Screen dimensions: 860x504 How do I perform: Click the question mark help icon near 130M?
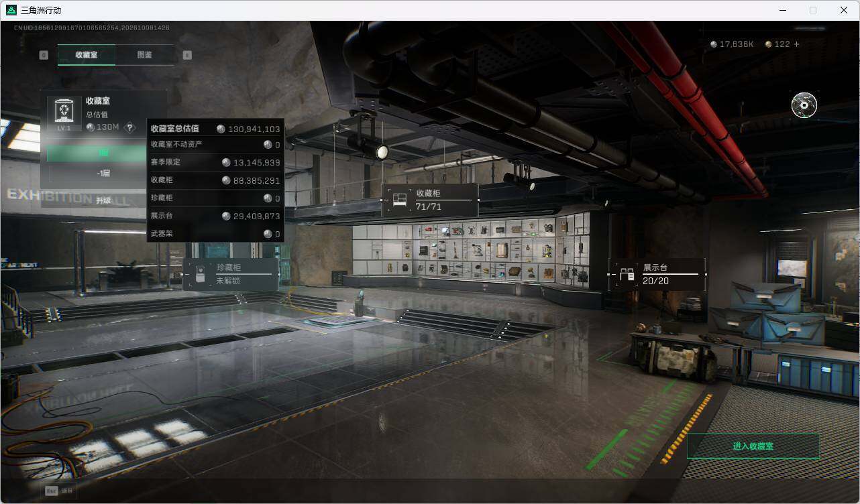[129, 127]
